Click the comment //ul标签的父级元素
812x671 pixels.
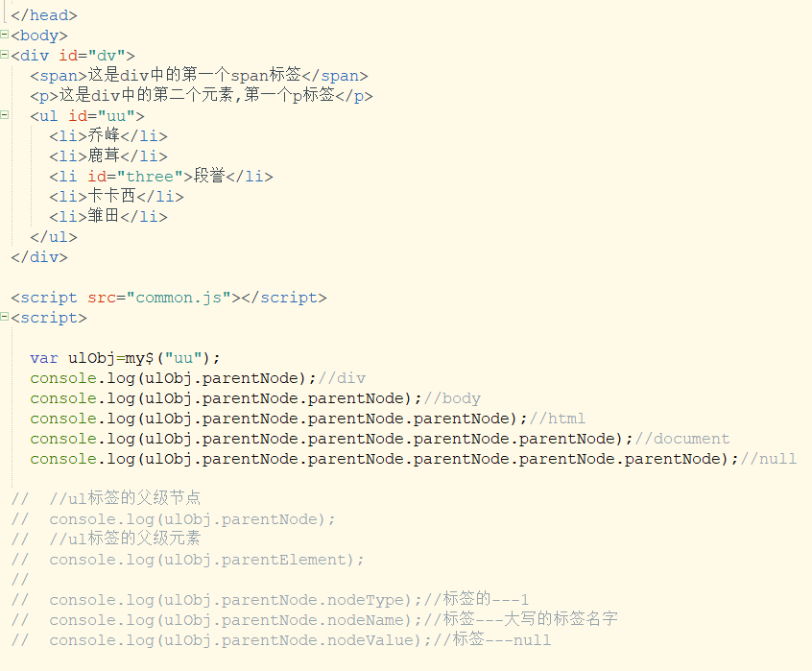click(x=125, y=539)
